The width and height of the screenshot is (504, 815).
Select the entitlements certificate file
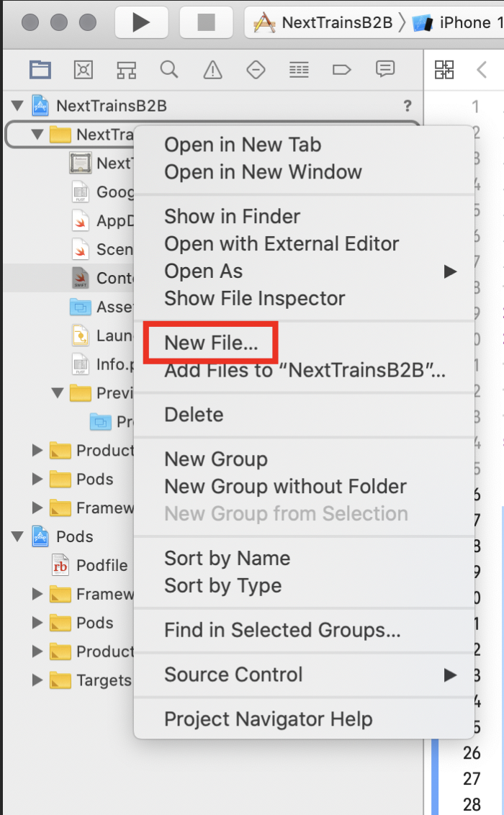click(102, 163)
